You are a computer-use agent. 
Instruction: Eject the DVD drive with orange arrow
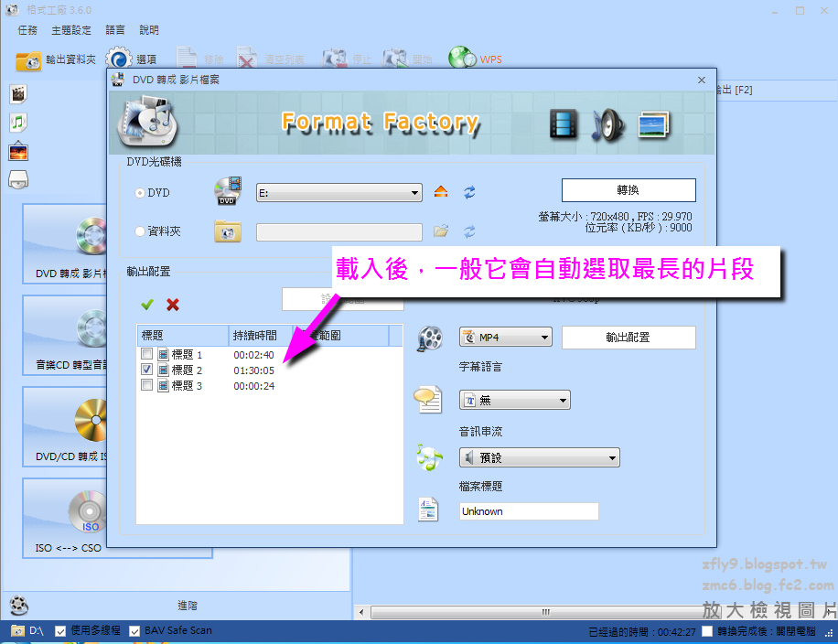441,192
